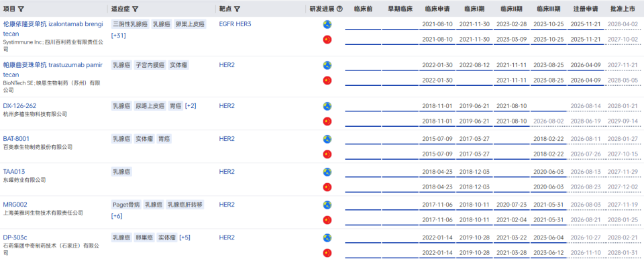This screenshot has width=644, height=261.
Task: Click China flag icon in TAA013 row
Action: tap(327, 187)
